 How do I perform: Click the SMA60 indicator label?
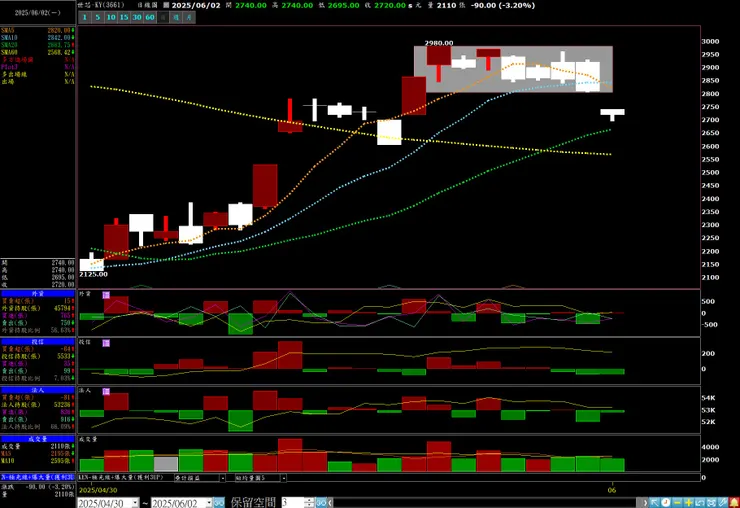point(9,52)
